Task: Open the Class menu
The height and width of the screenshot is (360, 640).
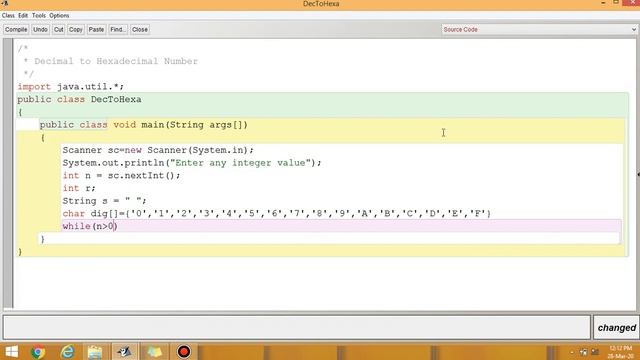Action: (x=8, y=16)
